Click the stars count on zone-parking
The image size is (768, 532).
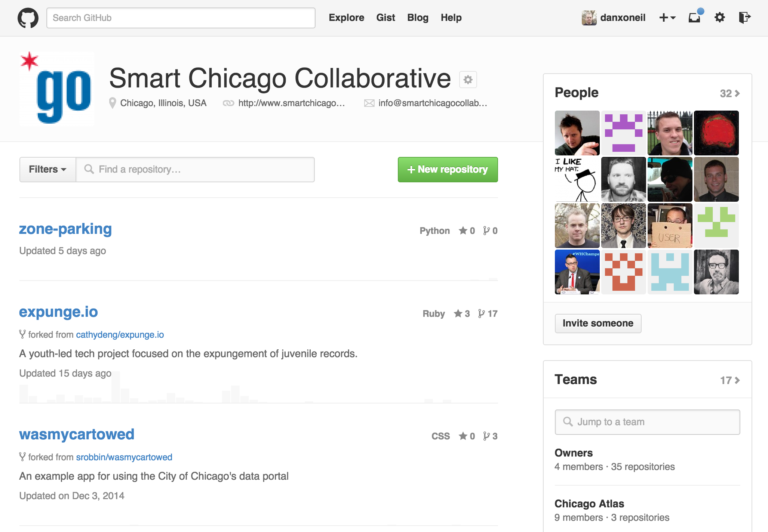467,231
